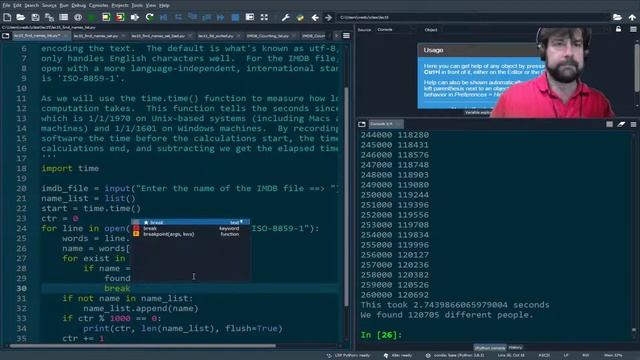Open the Projects menu
640x360 pixels.
tap(120, 5)
